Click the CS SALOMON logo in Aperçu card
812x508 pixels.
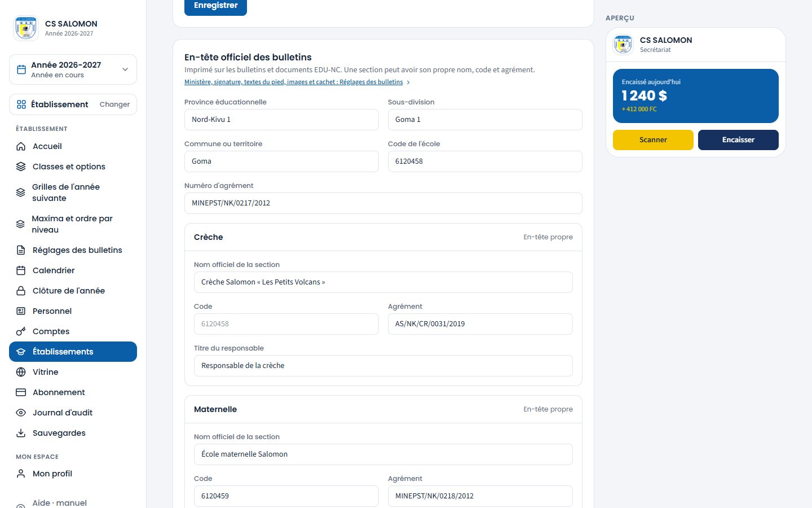point(623,45)
